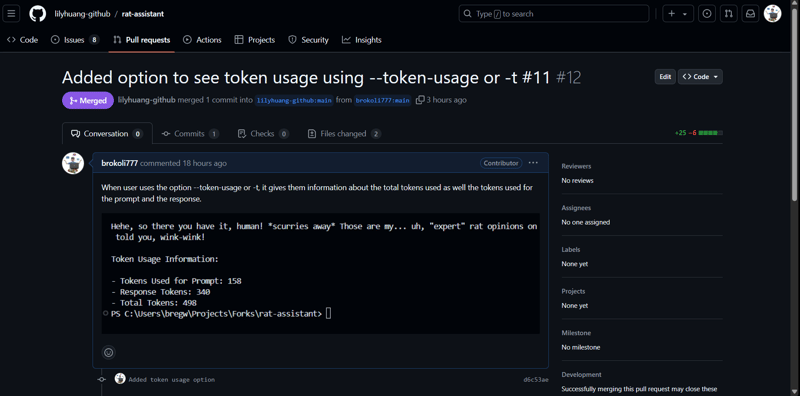The image size is (800, 396).
Task: Add emoji reaction smiley button
Action: (108, 352)
